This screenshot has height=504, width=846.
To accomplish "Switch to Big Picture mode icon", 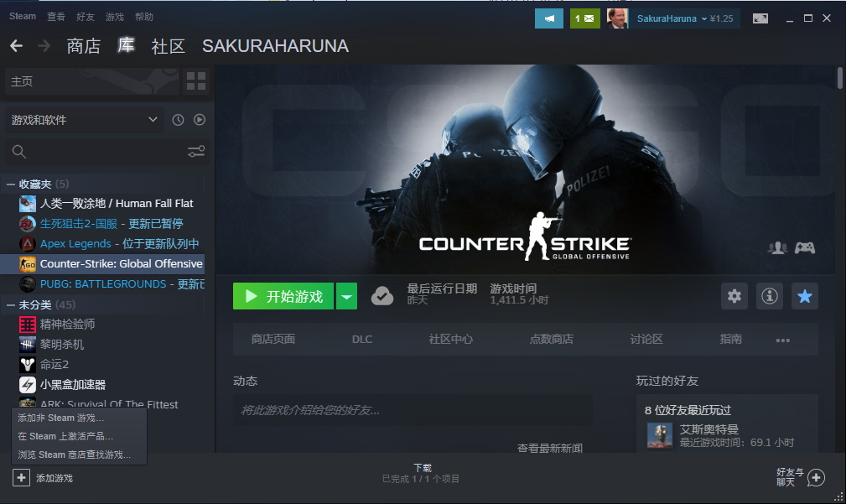I will coord(760,18).
